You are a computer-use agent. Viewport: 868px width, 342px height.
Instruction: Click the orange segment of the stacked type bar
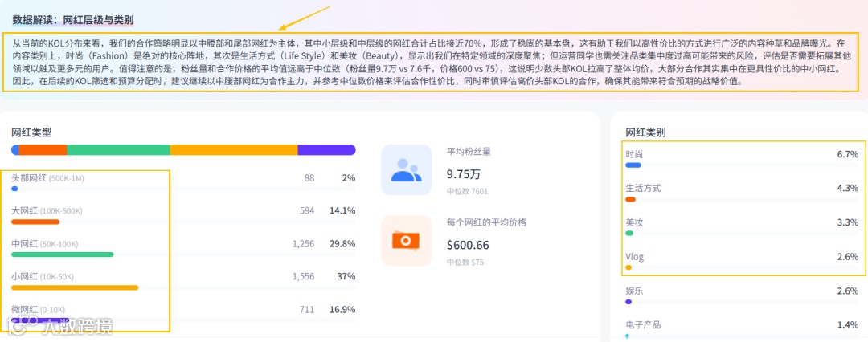tap(43, 149)
